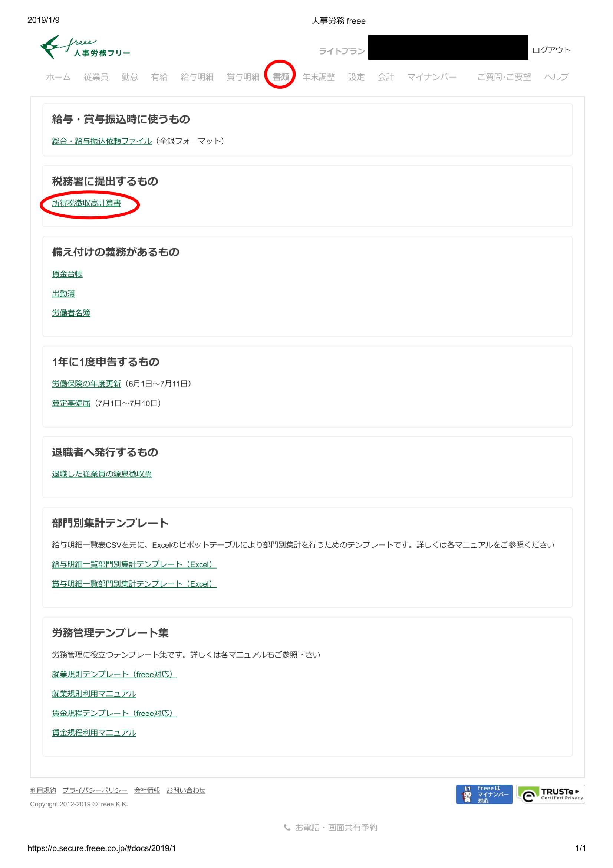Click the ライトプラン label
613x868 pixels.
click(x=342, y=51)
